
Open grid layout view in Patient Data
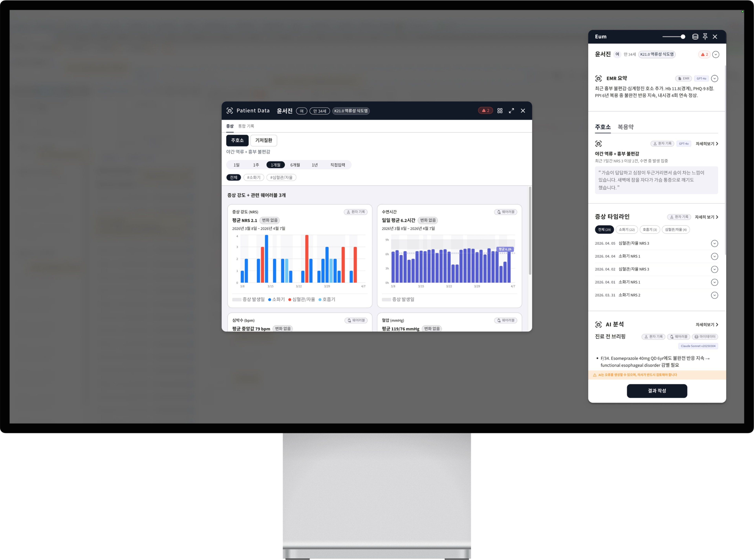coord(500,111)
